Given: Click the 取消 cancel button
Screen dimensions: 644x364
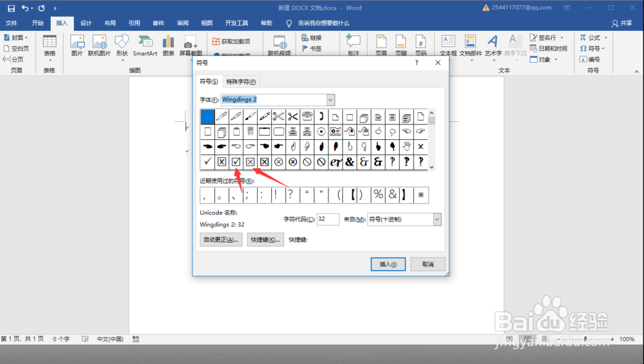Looking at the screenshot, I should click(428, 264).
